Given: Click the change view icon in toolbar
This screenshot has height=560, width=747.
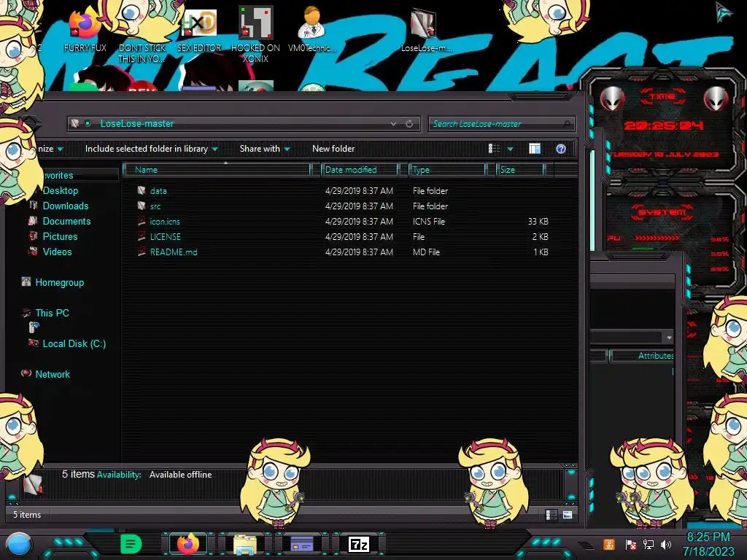Looking at the screenshot, I should [495, 149].
